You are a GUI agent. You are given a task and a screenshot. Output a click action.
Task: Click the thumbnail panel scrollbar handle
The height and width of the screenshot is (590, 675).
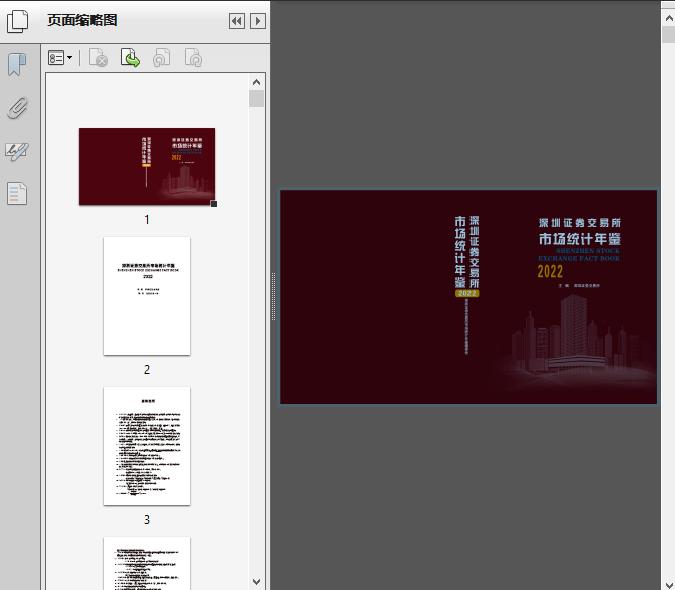pos(257,99)
